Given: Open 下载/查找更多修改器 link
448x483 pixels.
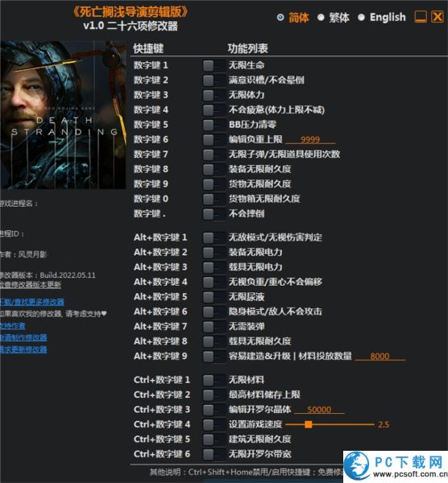Looking at the screenshot, I should point(31,302).
